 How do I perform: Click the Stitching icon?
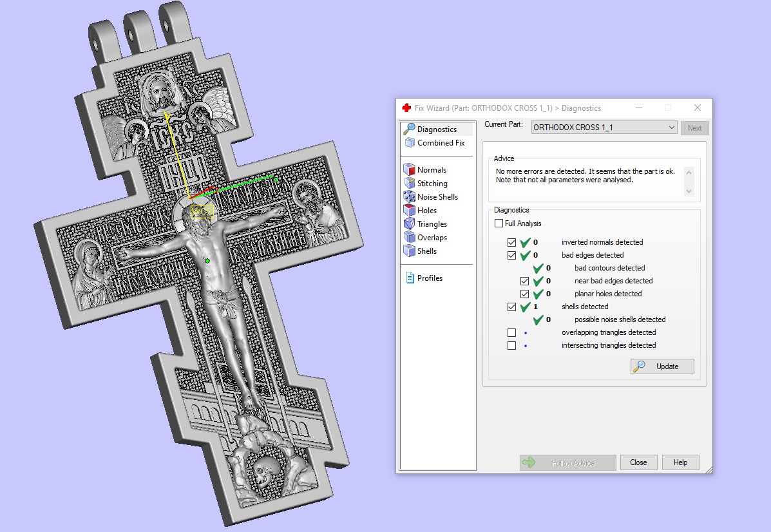409,183
